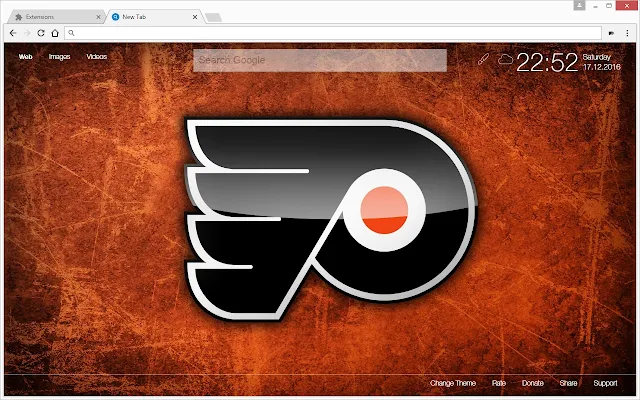Select the Videos search category
The width and height of the screenshot is (640, 400).
[97, 57]
